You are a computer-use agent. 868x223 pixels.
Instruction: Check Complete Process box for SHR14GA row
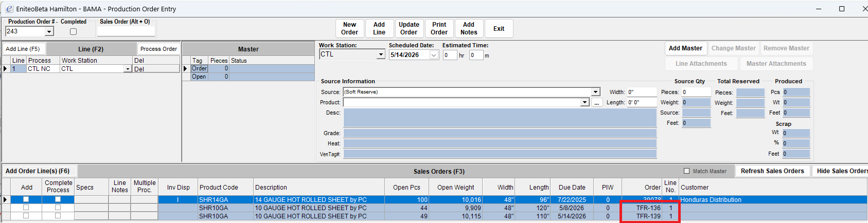point(58,199)
